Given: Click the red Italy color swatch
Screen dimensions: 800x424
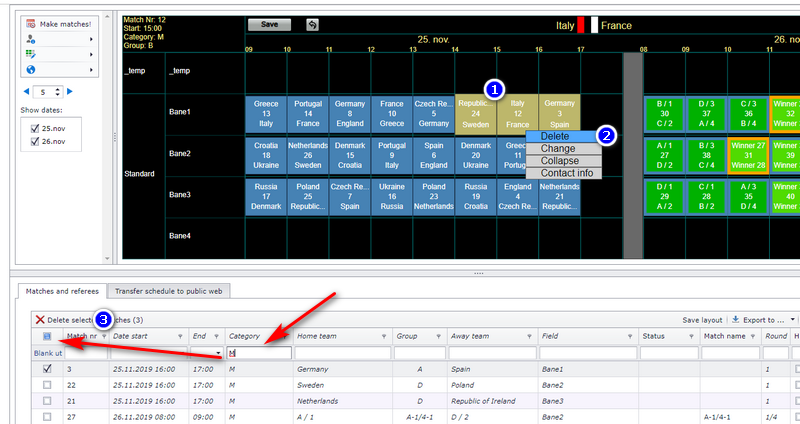Looking at the screenshot, I should 581,25.
